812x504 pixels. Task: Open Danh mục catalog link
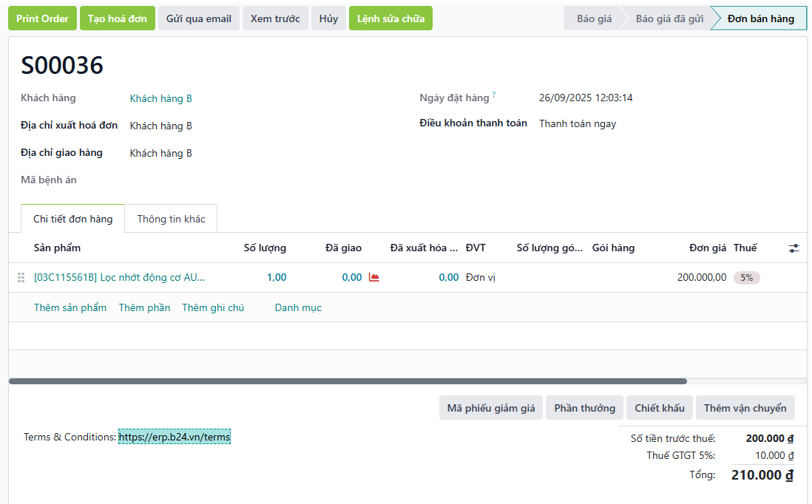[298, 307]
